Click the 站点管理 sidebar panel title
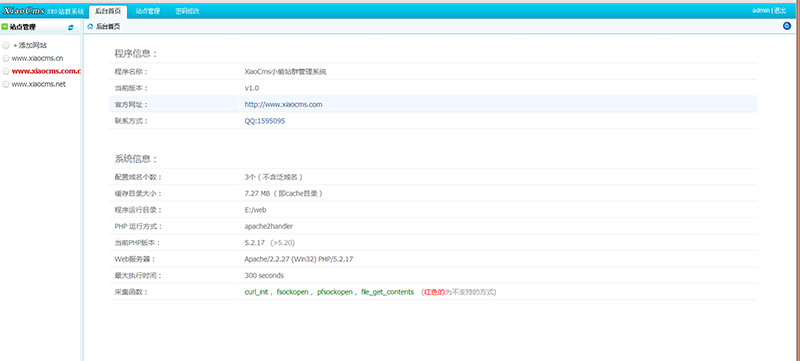This screenshot has width=800, height=361. [23, 27]
